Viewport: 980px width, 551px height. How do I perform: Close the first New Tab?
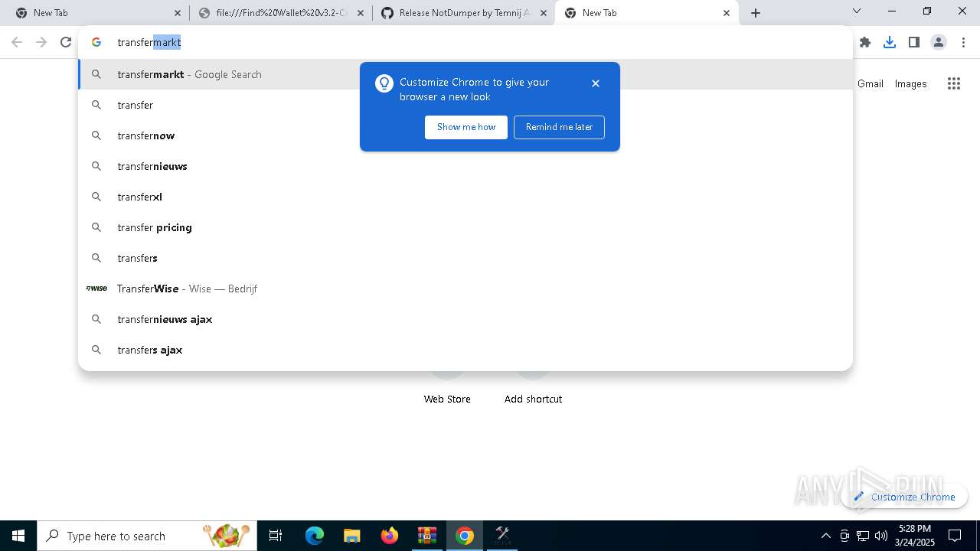(x=178, y=13)
